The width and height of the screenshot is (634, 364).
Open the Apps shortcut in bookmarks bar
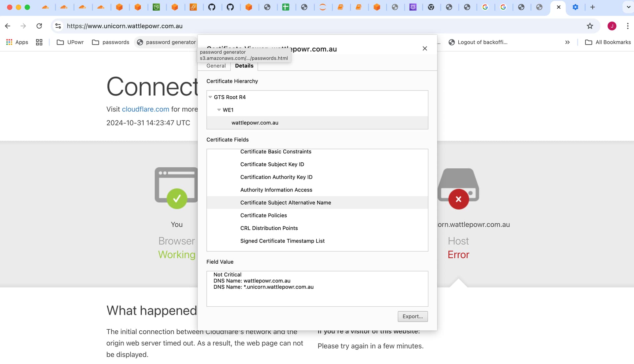17,42
